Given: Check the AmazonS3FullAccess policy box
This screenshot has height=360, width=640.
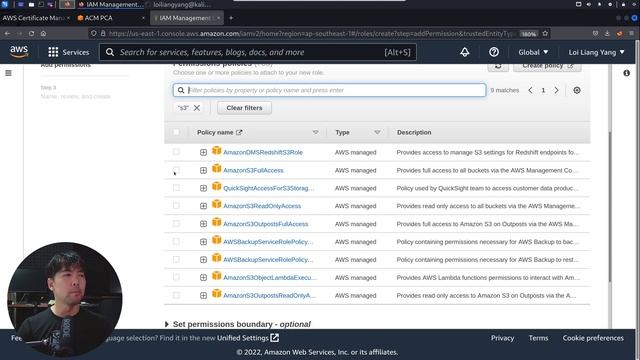Looking at the screenshot, I should click(x=176, y=170).
